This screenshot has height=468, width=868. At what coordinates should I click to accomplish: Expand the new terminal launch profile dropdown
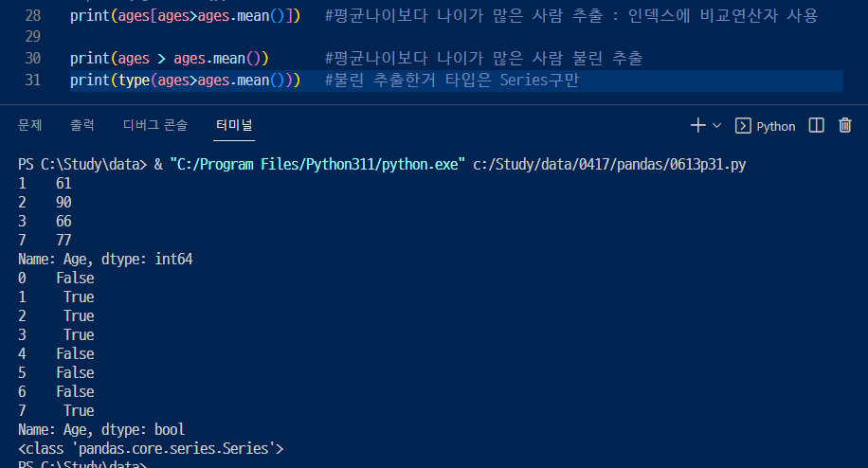pyautogui.click(x=717, y=126)
